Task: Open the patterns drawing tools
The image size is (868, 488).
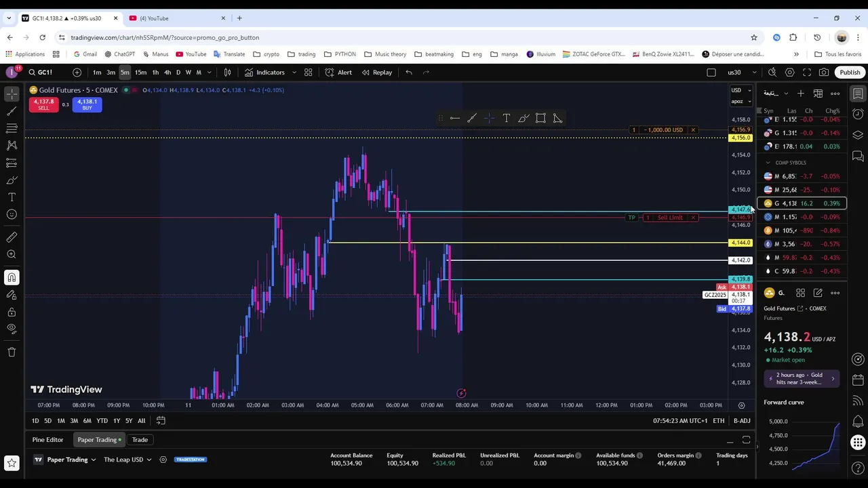Action: click(12, 145)
